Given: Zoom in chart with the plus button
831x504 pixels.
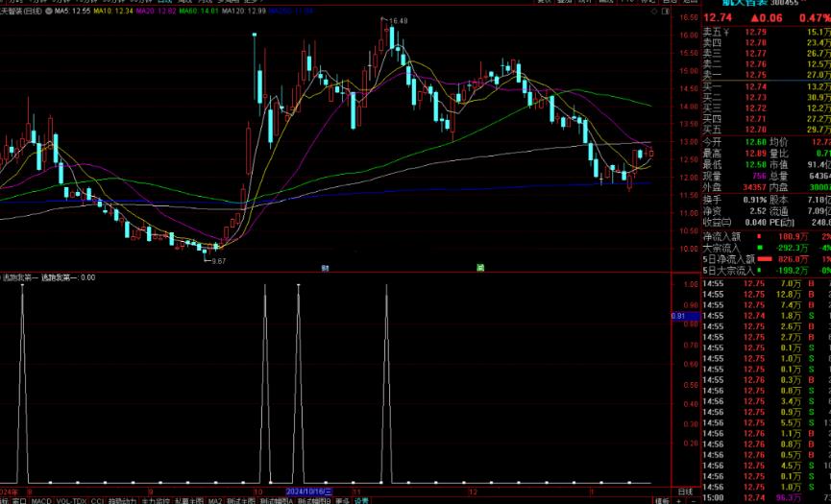Looking at the screenshot, I should pyautogui.click(x=679, y=500).
